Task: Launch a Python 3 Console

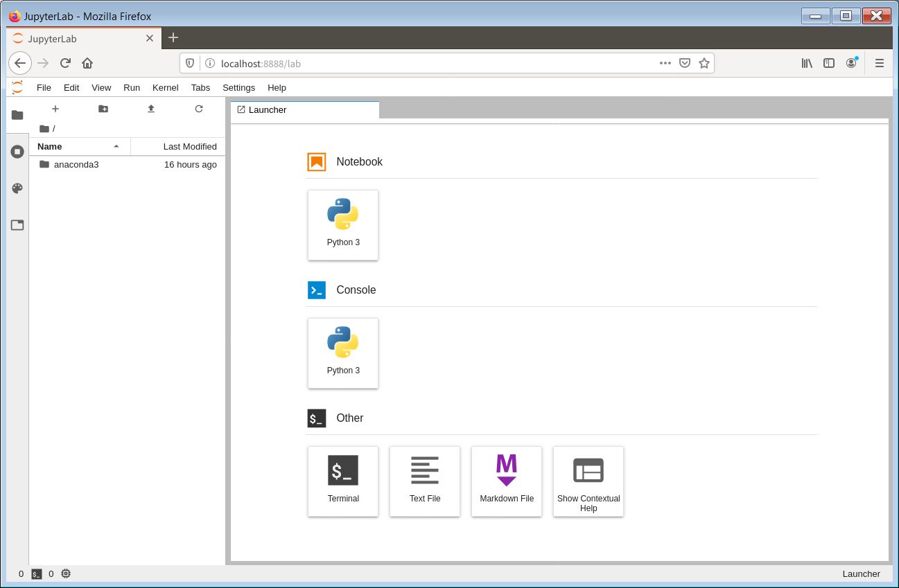Action: (343, 353)
